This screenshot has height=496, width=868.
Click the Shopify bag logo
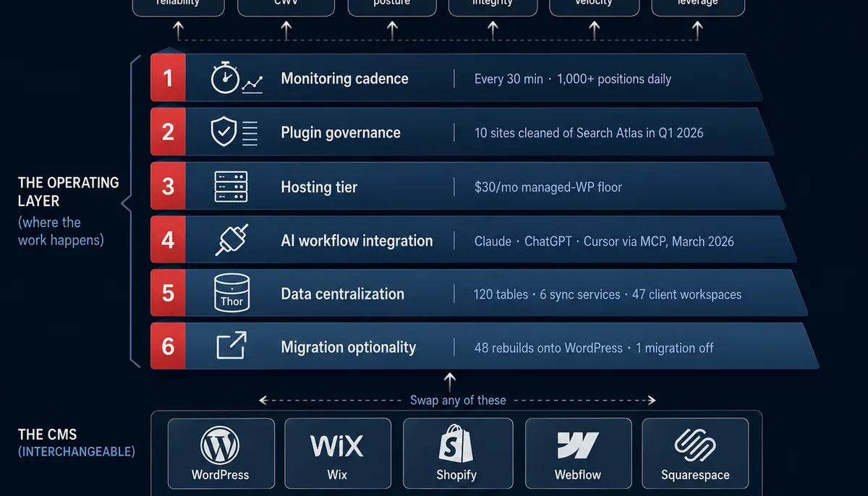456,443
